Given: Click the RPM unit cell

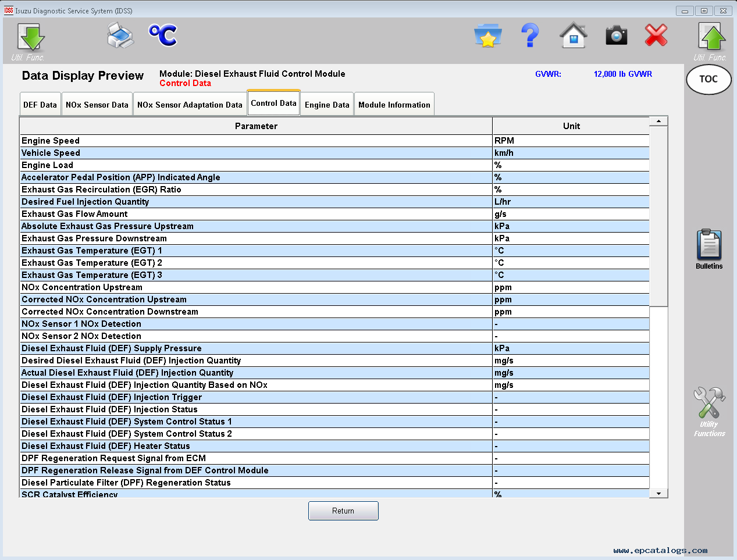Looking at the screenshot, I should (x=571, y=141).
